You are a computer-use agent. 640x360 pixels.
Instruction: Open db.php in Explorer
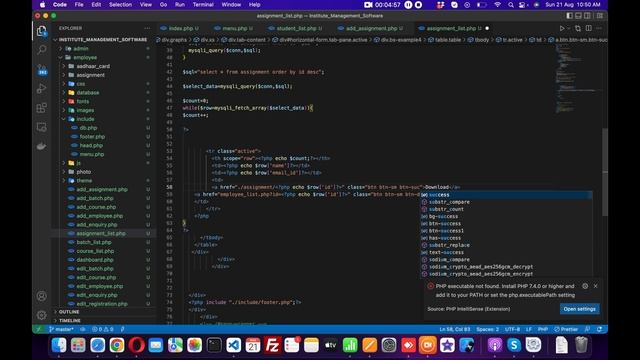(89, 128)
